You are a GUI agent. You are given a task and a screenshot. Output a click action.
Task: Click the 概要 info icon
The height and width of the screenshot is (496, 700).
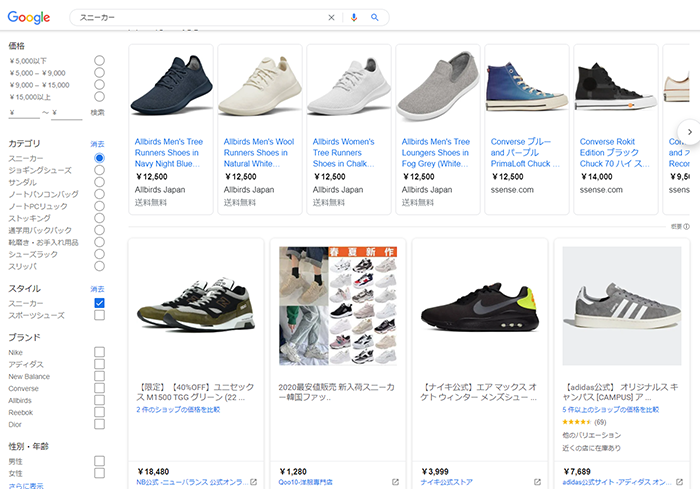(687, 227)
